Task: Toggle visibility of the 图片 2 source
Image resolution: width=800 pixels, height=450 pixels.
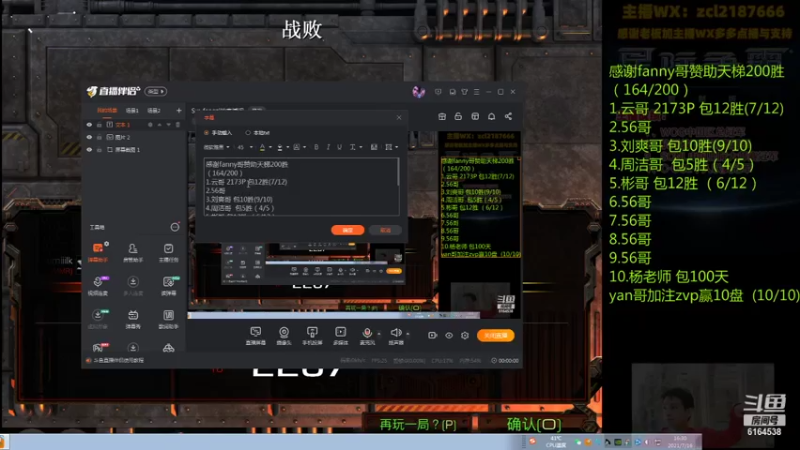Action: [x=89, y=137]
